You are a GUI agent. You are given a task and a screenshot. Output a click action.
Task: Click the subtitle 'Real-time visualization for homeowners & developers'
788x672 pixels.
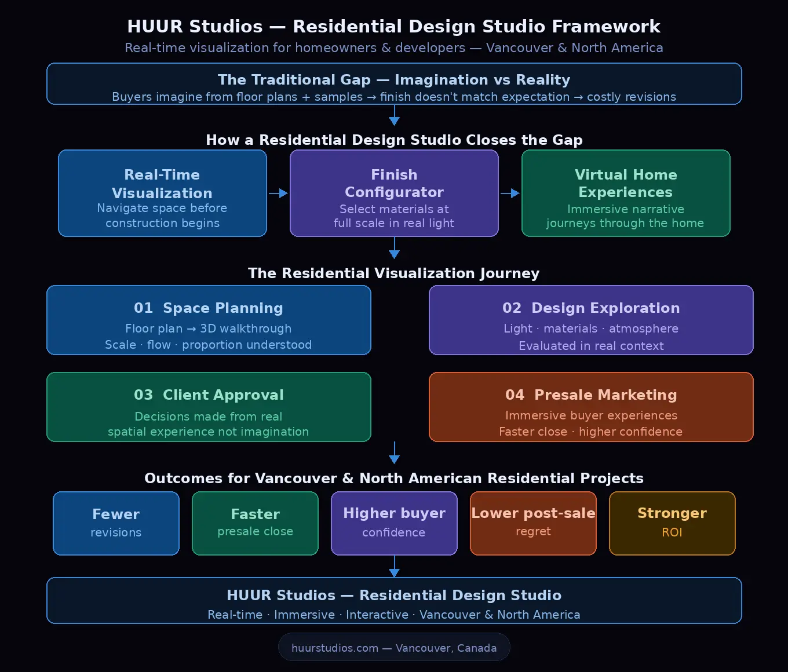click(x=295, y=48)
